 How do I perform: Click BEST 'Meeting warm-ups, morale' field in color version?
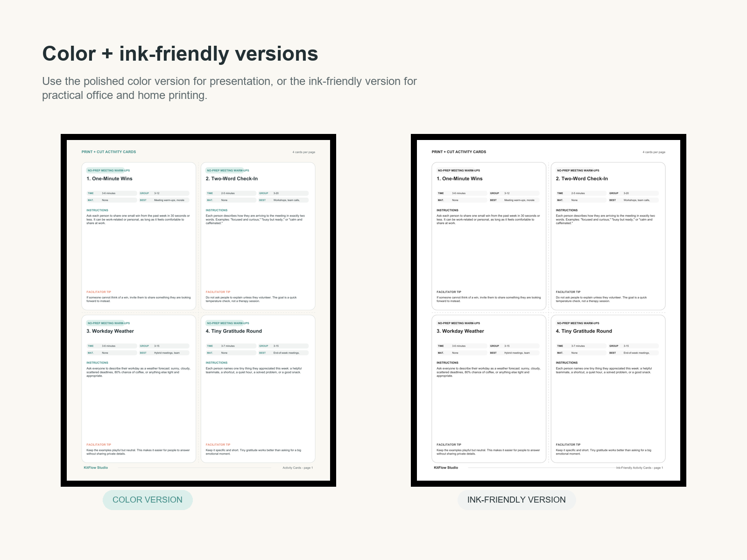[x=164, y=200]
